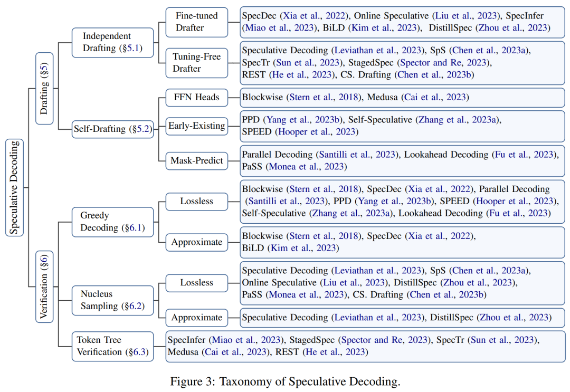Viewport: 570px width, 392px height.
Task: Open the Santilli et al., 2023 citation in Mask-Predict
Action: [357, 155]
